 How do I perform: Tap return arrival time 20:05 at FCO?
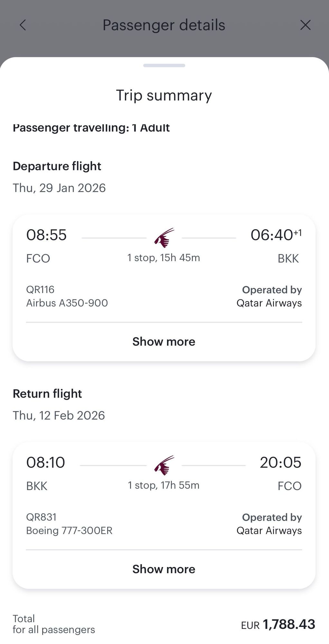[x=280, y=462]
